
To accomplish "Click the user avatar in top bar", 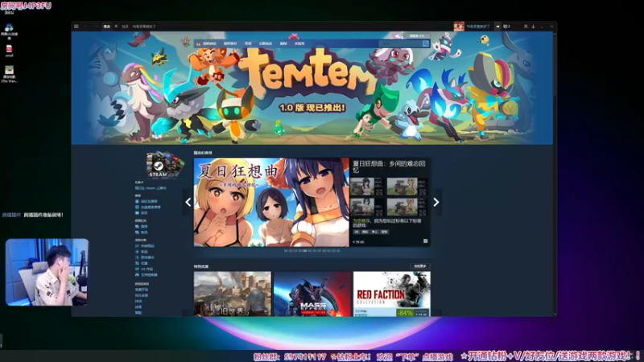I will click(459, 27).
